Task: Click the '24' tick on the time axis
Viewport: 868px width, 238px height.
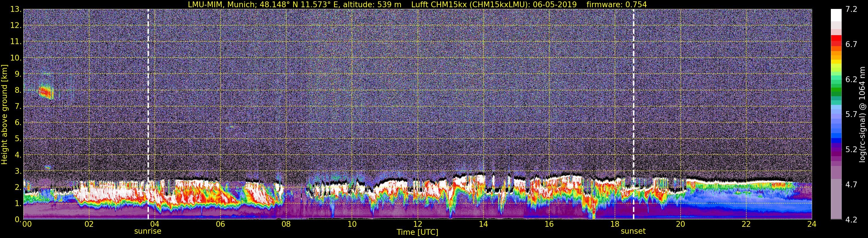Action: 812,224
